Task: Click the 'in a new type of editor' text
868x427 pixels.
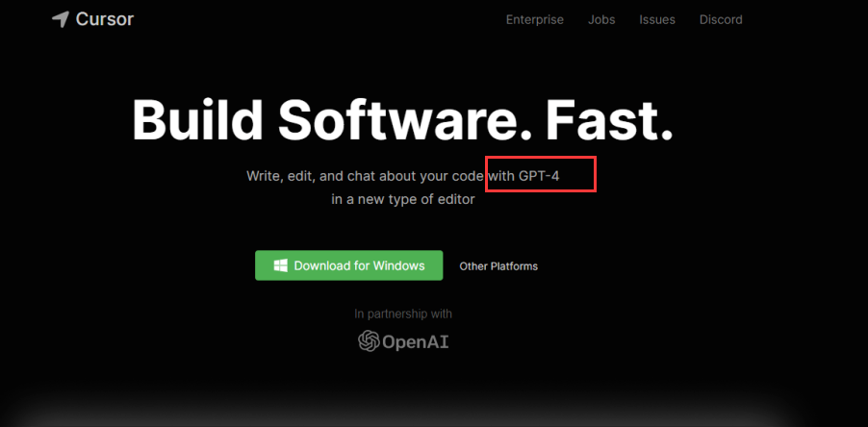Action: pyautogui.click(x=403, y=199)
